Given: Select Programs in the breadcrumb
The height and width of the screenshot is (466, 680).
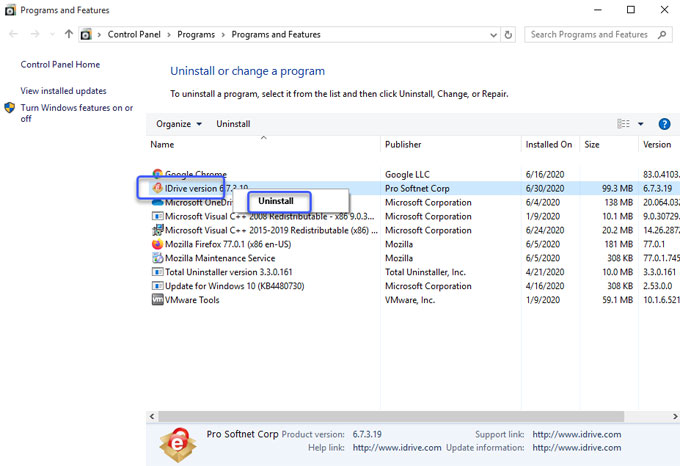Looking at the screenshot, I should [196, 35].
